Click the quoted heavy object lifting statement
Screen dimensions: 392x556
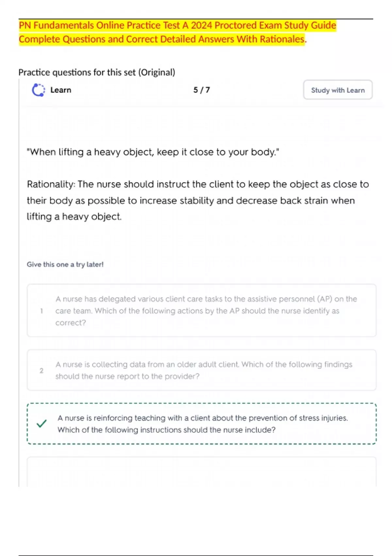[153, 152]
